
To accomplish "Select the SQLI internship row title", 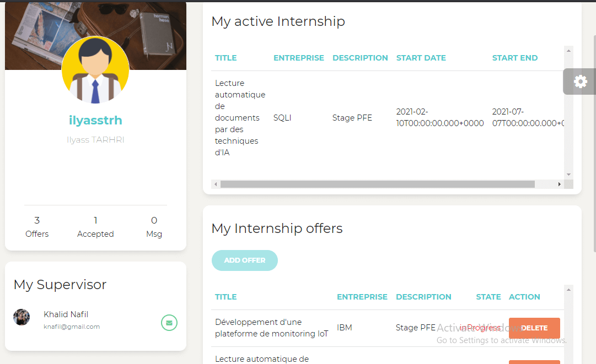I will pos(240,118).
